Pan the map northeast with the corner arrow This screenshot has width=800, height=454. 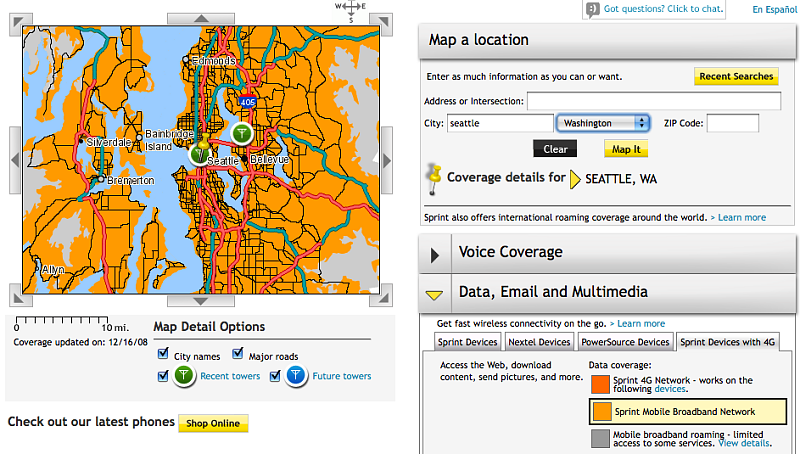click(x=382, y=22)
